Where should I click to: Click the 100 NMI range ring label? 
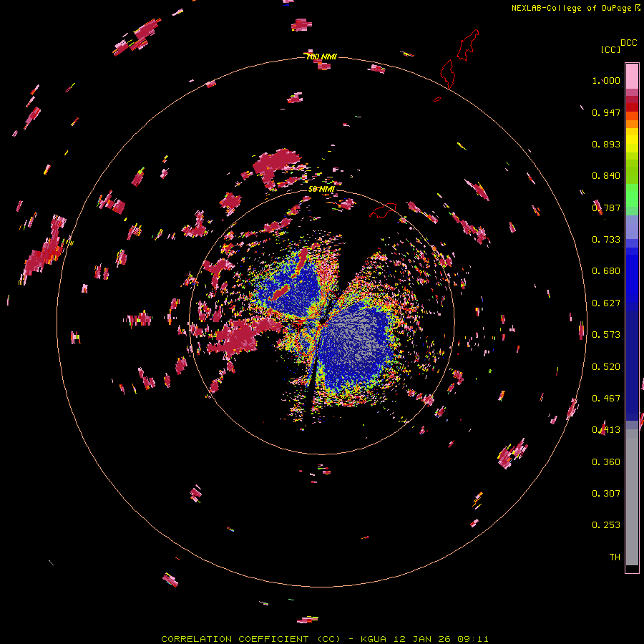(321, 57)
